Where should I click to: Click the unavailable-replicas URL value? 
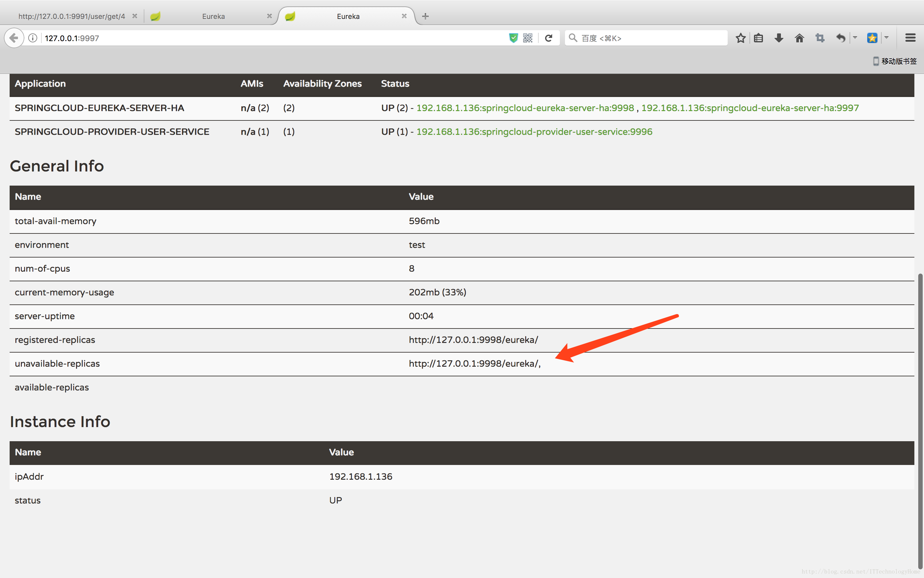pyautogui.click(x=475, y=363)
